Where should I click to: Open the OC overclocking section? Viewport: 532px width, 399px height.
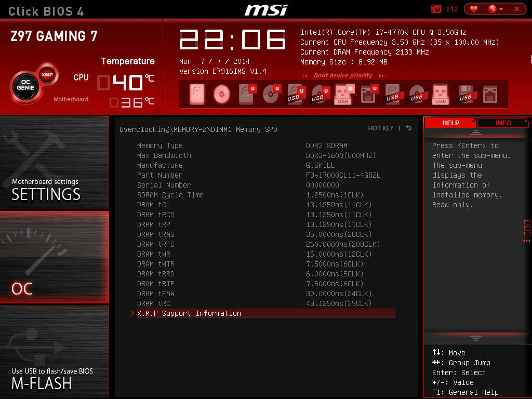pos(54,257)
